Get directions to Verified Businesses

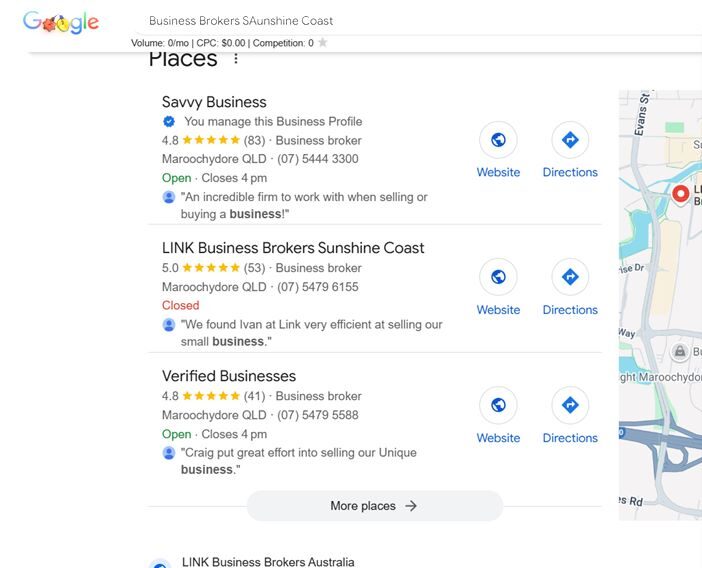tap(570, 405)
